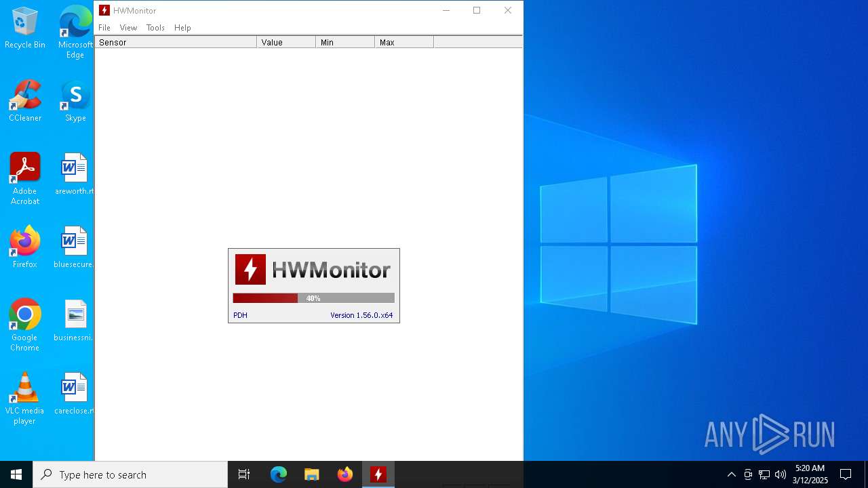Open the File menu in HWMonitor
The image size is (868, 488).
point(104,28)
